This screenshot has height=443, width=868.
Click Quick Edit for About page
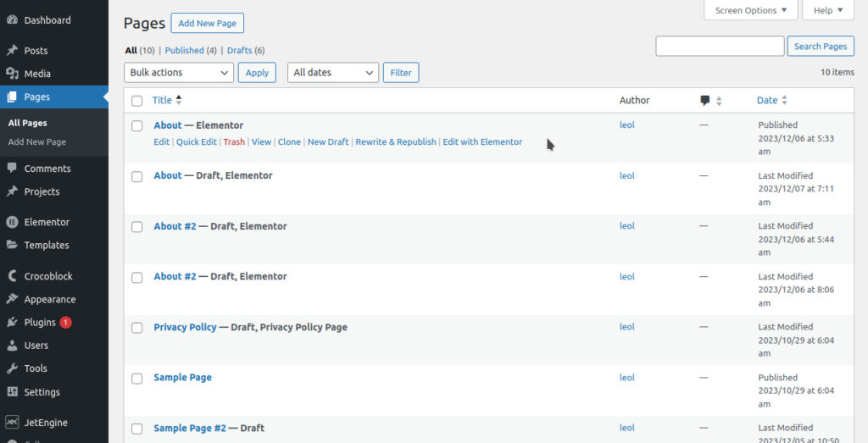pyautogui.click(x=197, y=141)
